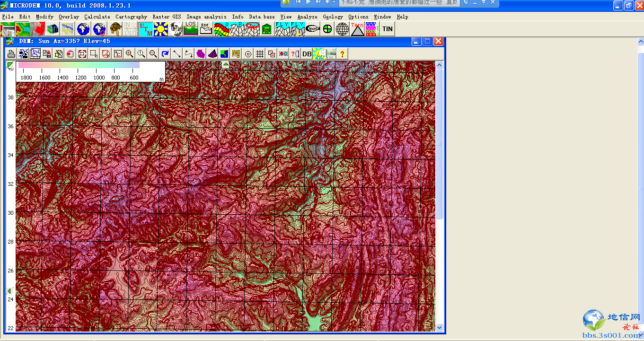Click play on the media player bar
The height and width of the screenshot is (341, 644).
(308, 2)
